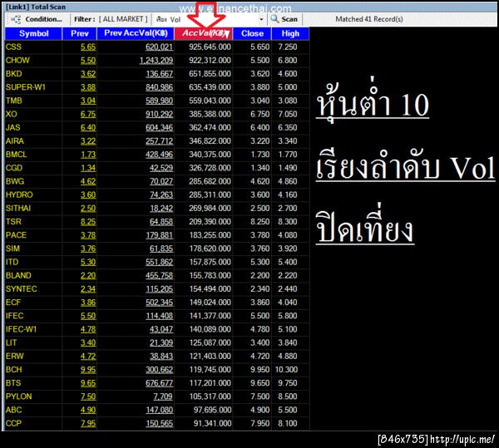
Task: Select the TMB symbol
Action: 14,101
